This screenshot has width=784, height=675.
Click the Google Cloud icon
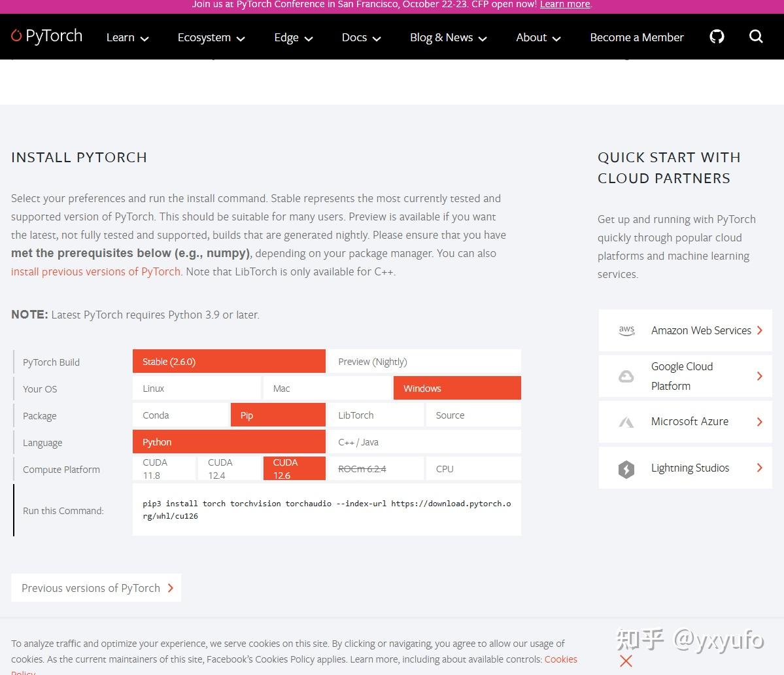point(626,376)
